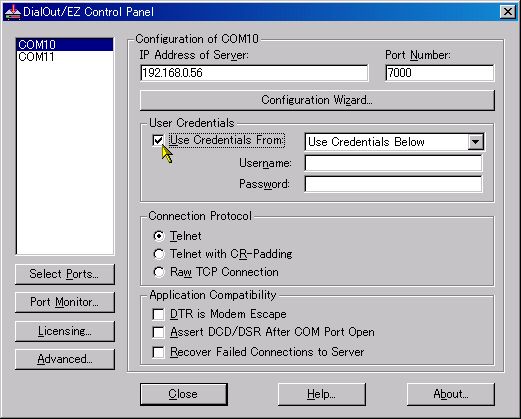Uncheck the Use Credentials From checkbox
The width and height of the screenshot is (521, 419).
(x=158, y=140)
